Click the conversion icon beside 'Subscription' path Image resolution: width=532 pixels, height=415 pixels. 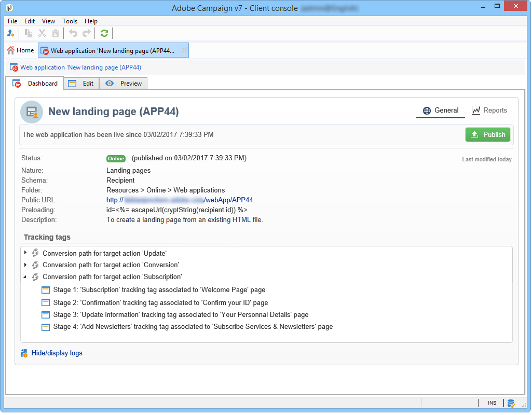click(x=35, y=276)
